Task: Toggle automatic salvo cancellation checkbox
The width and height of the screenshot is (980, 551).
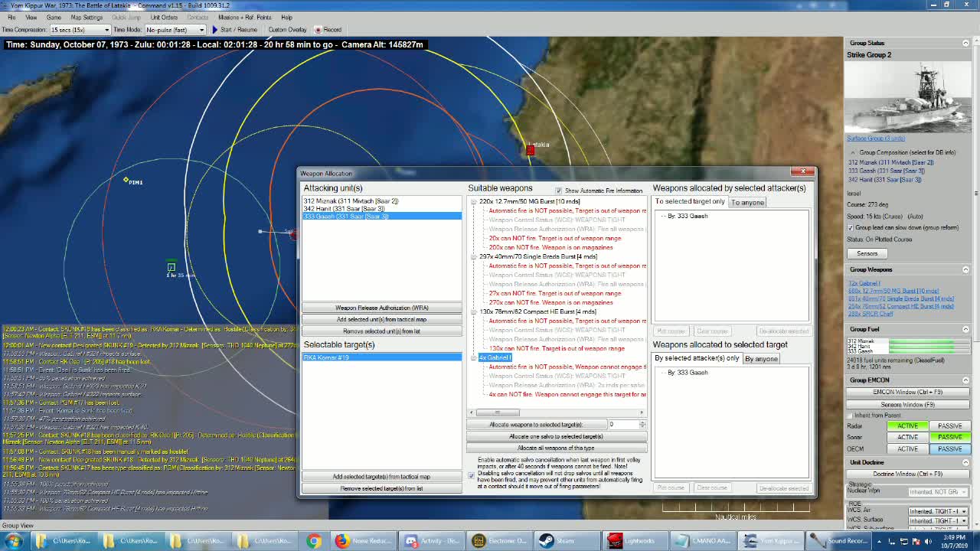Action: (472, 475)
